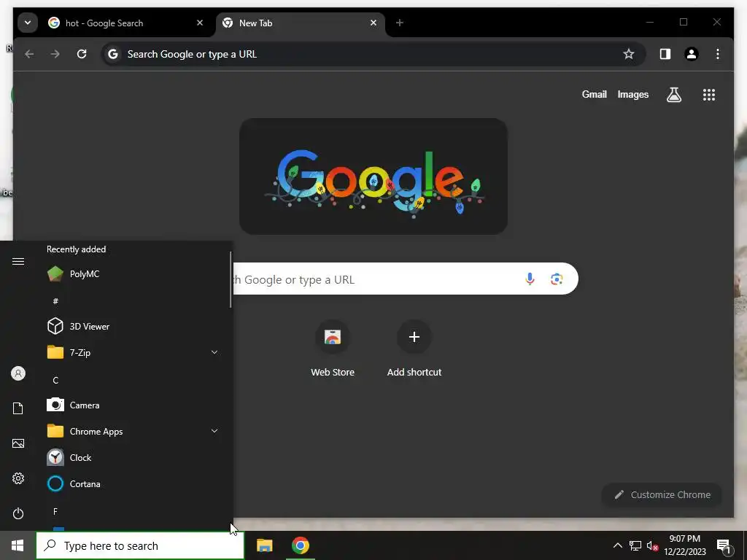Start voice search with microphone icon

point(530,279)
